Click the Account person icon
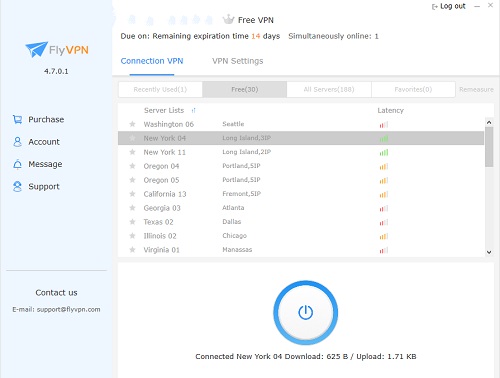Image resolution: width=500 pixels, height=378 pixels. (x=17, y=142)
